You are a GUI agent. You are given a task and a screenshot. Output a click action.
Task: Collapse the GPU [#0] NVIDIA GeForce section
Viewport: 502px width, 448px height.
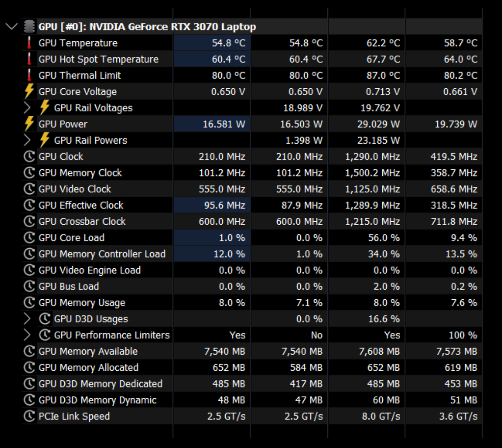pos(12,27)
